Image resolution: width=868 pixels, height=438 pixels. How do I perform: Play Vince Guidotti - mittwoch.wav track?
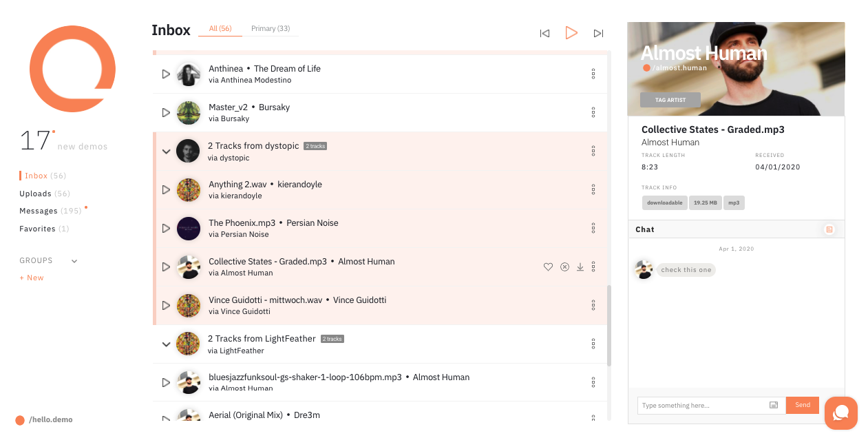pos(166,305)
